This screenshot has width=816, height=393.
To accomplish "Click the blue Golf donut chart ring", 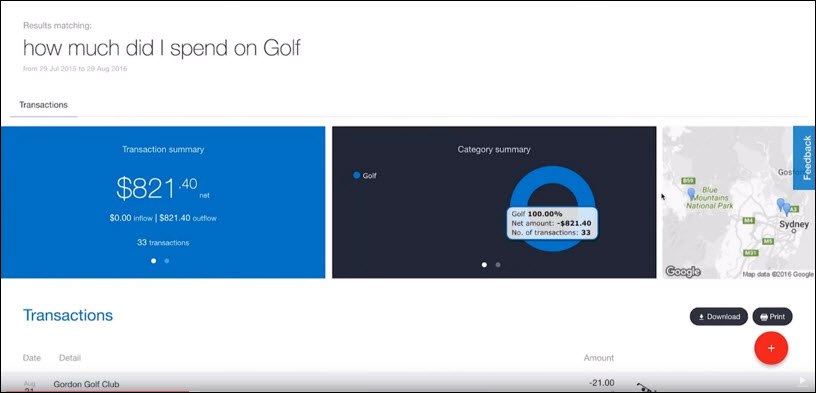I will pyautogui.click(x=552, y=176).
